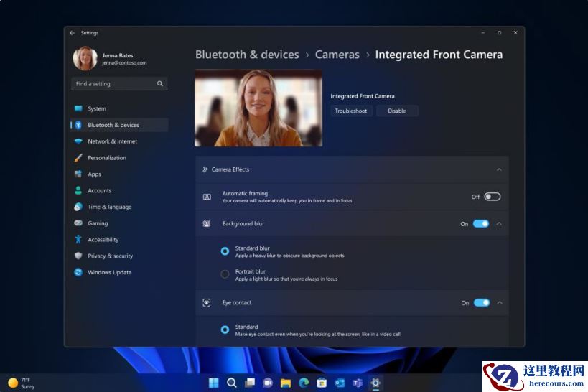The width and height of the screenshot is (588, 392).
Task: Navigate to Bluetooth & devices breadcrumb
Action: pyautogui.click(x=247, y=55)
